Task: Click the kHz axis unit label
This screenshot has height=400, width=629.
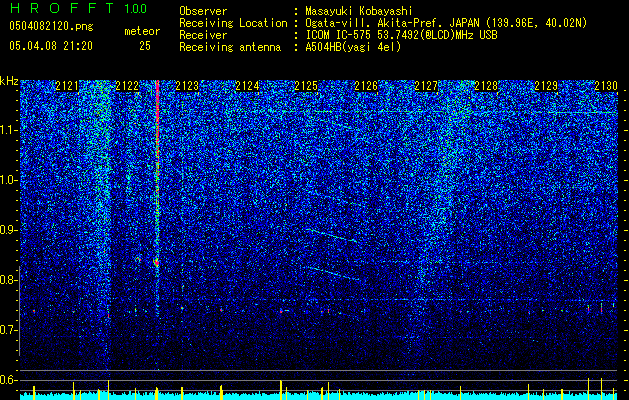Action: coord(9,81)
